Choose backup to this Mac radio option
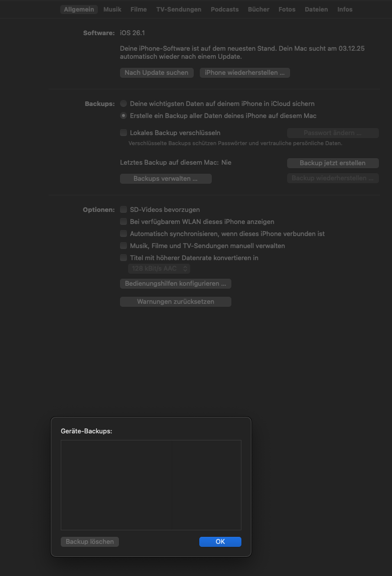 [123, 116]
